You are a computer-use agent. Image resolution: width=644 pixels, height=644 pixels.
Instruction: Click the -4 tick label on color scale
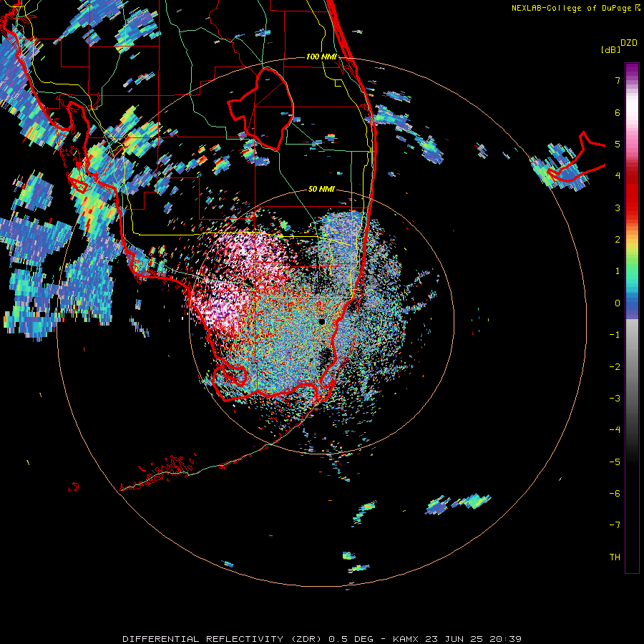tap(615, 430)
